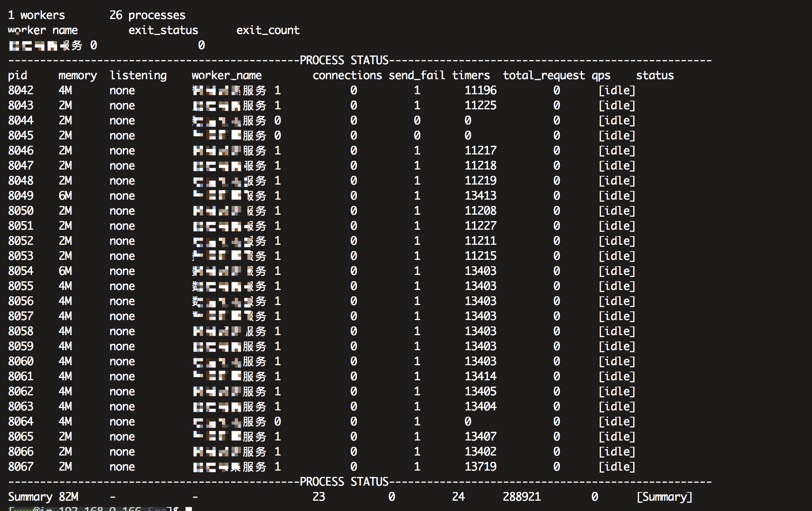
Task: Click the '1 workers' text
Action: 36,15
